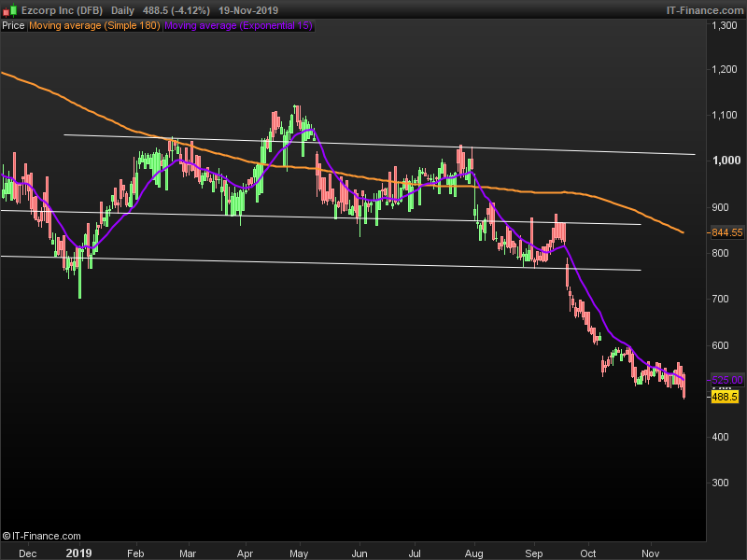This screenshot has height=560, width=747.
Task: Click the May label on the time axis
Action: [299, 553]
